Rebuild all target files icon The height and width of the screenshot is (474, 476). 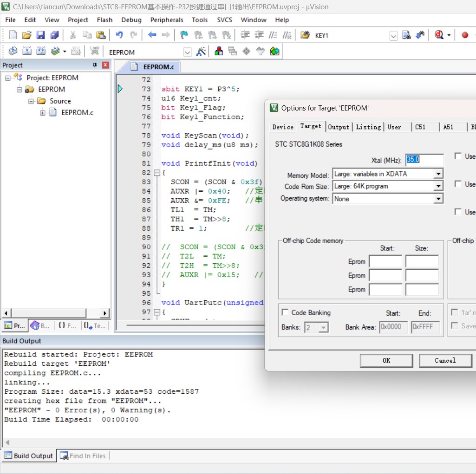pos(41,51)
